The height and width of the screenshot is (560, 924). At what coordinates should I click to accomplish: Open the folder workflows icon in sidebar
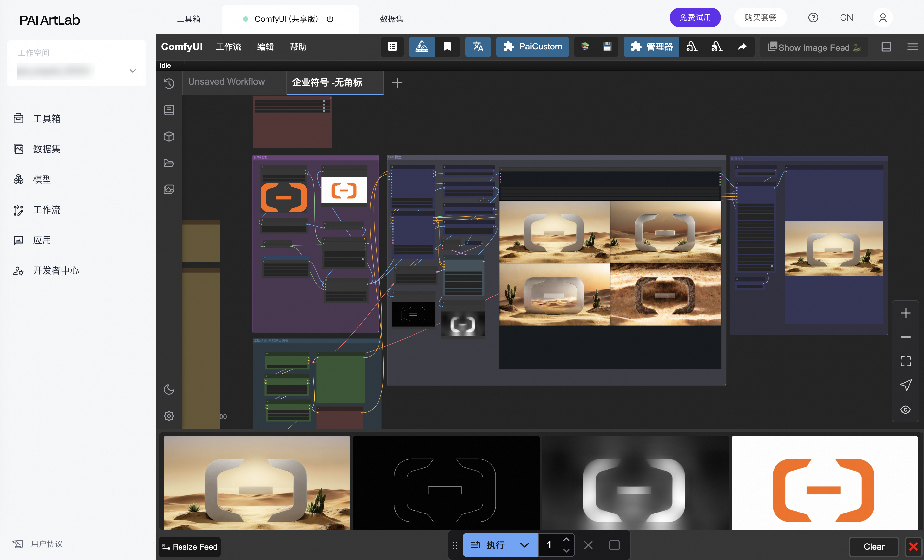[169, 163]
